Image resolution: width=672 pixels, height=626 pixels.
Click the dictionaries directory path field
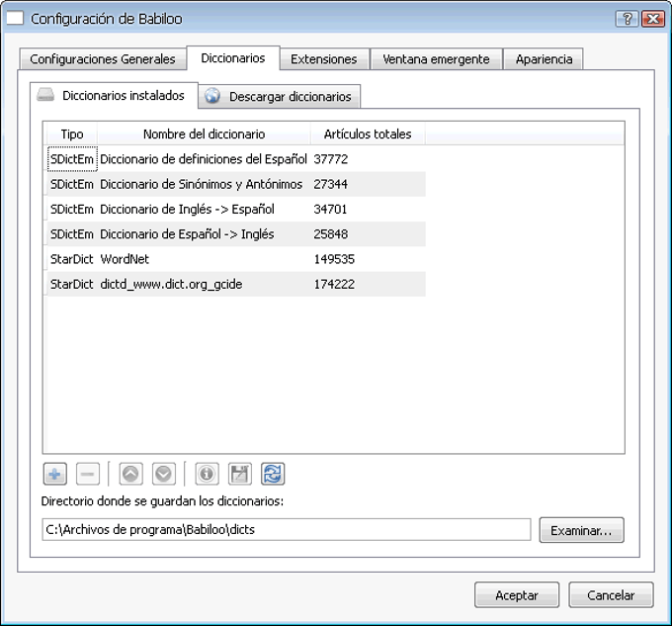coord(287,530)
